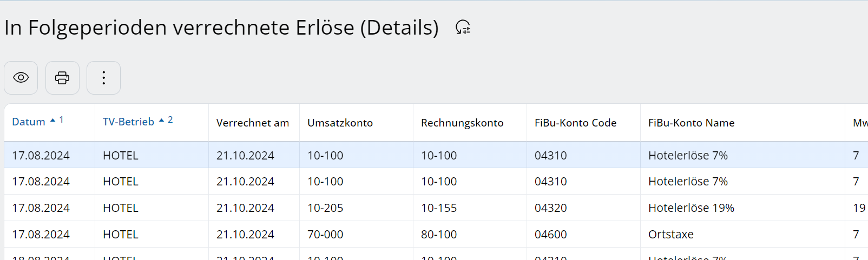Click Rechnungskonto cell 80-100
Viewport: 868px width, 260px height.
click(x=439, y=235)
